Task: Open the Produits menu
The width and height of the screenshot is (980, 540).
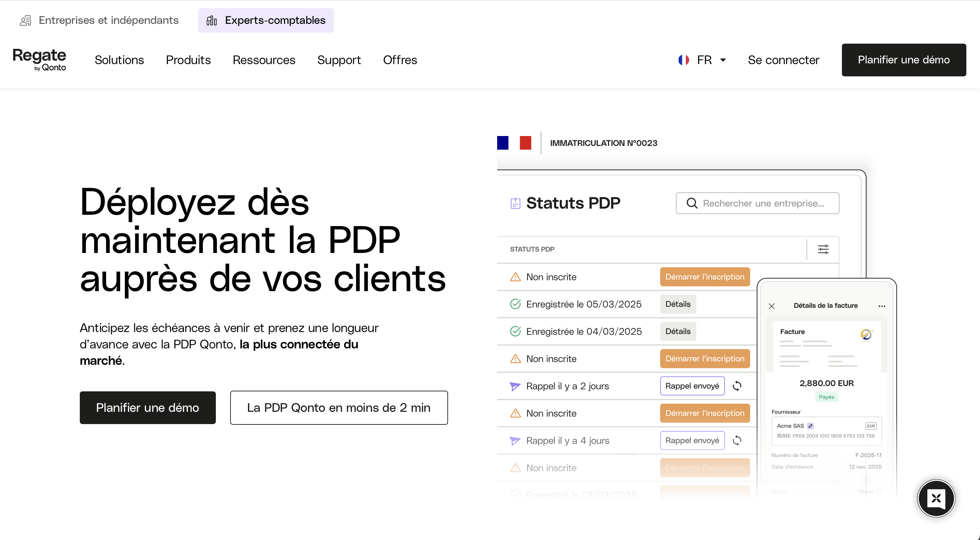Action: coord(188,60)
